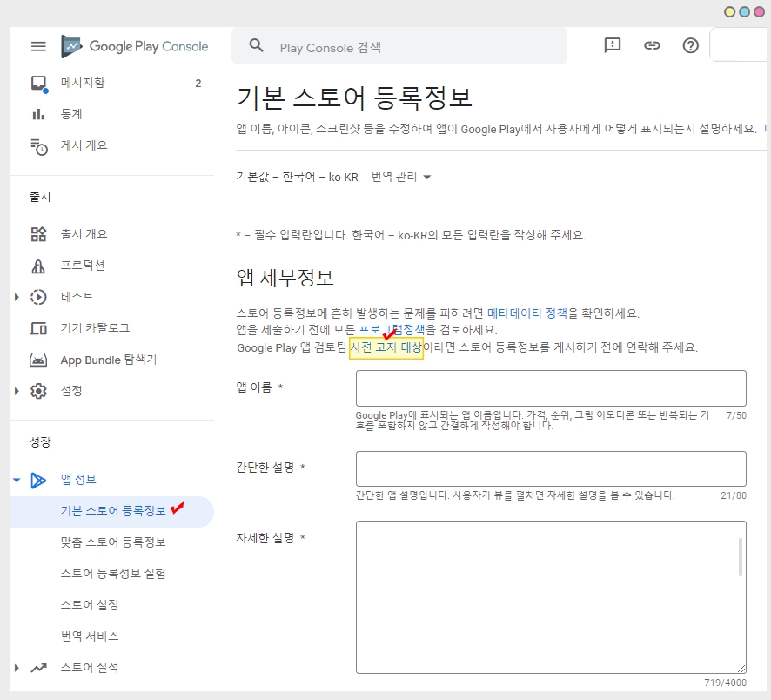The image size is (771, 700).
Task: Open 통계 statistics in sidebar
Action: [x=71, y=114]
